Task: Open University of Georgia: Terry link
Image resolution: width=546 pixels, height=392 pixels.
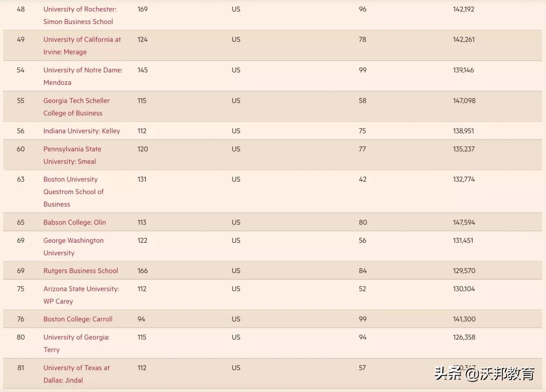Action: 76,343
